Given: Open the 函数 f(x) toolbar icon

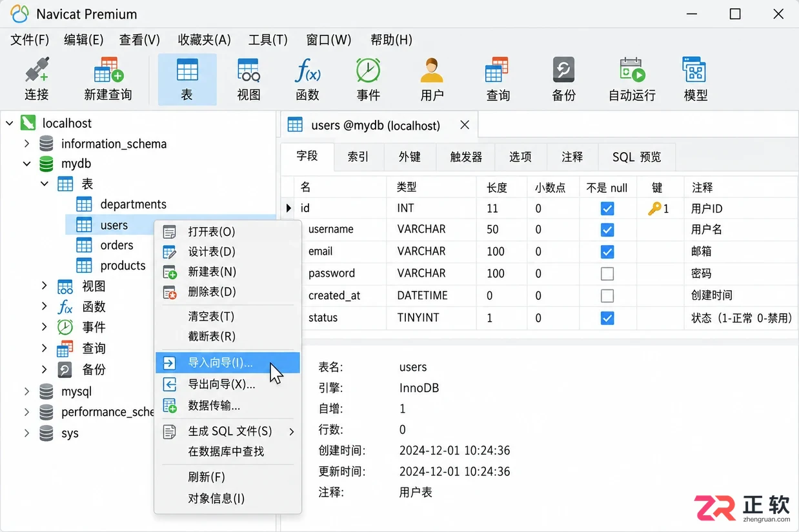Looking at the screenshot, I should 308,79.
